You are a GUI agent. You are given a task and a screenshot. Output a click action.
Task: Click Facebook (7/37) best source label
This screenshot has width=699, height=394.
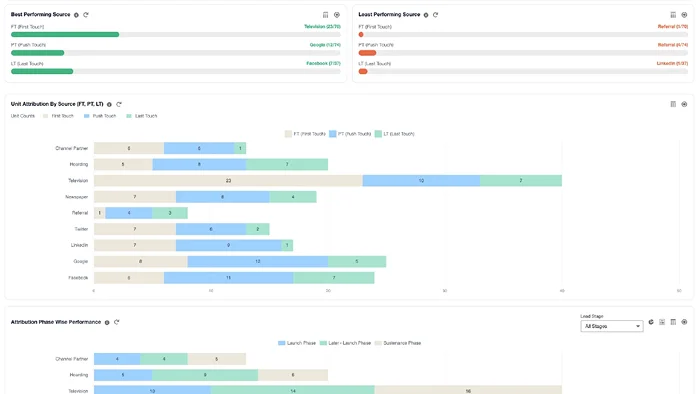(x=323, y=64)
